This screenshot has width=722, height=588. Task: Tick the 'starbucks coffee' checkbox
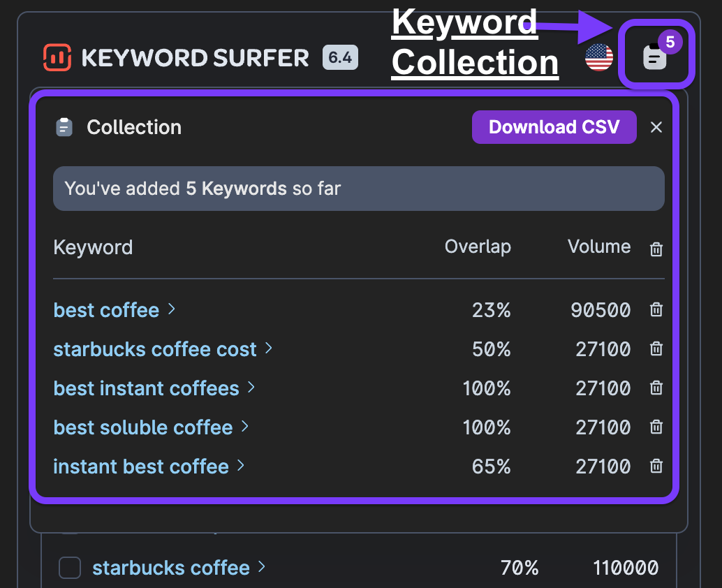(70, 568)
